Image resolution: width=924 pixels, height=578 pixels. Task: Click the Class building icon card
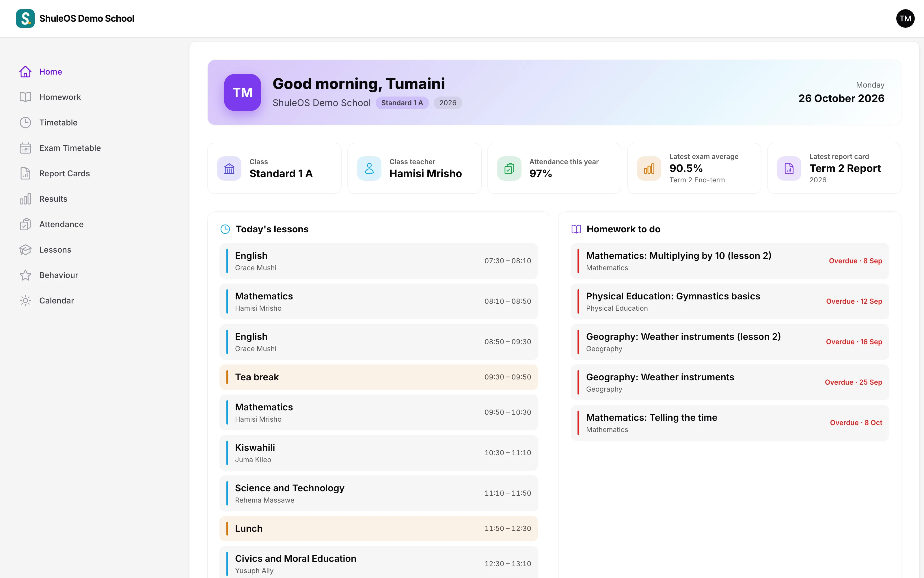(229, 168)
